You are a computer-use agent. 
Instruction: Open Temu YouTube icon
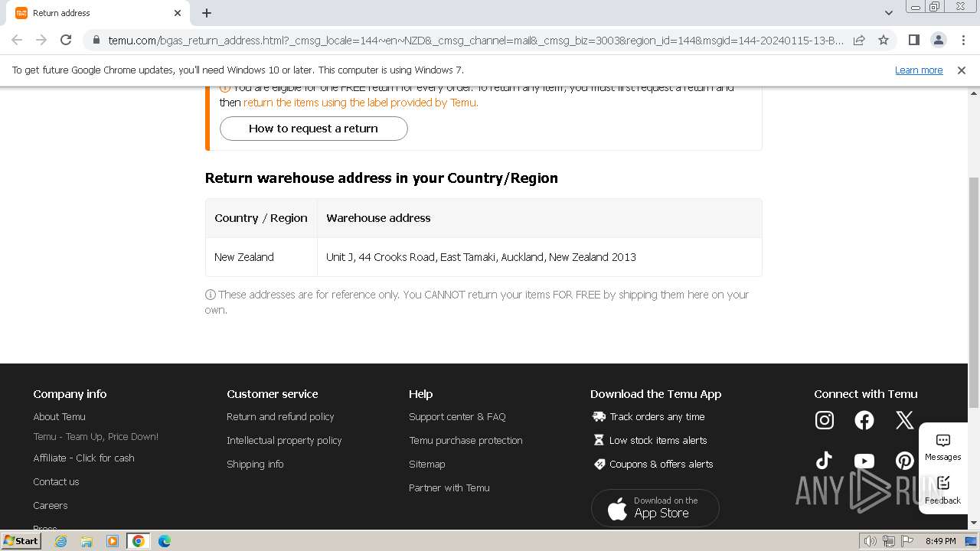(864, 461)
